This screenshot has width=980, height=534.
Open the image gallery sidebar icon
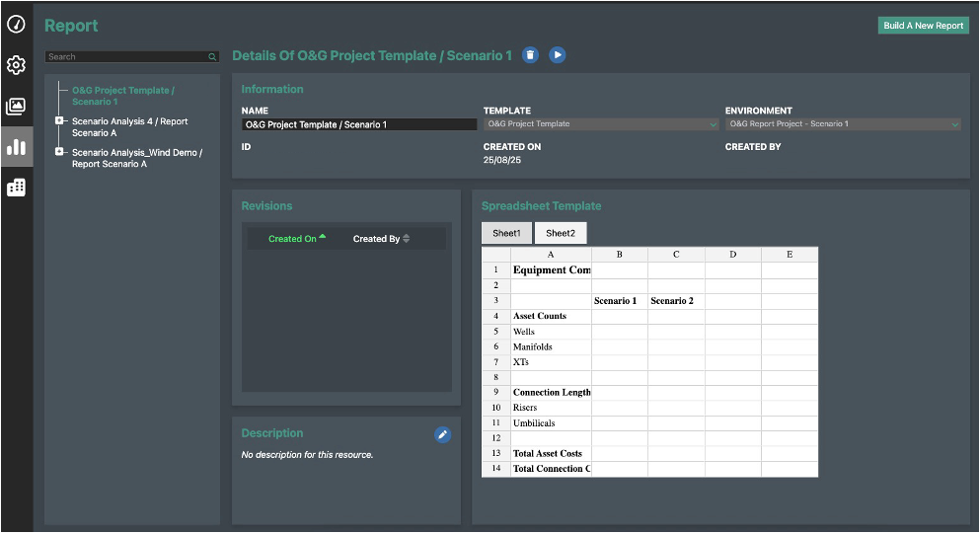[16, 107]
